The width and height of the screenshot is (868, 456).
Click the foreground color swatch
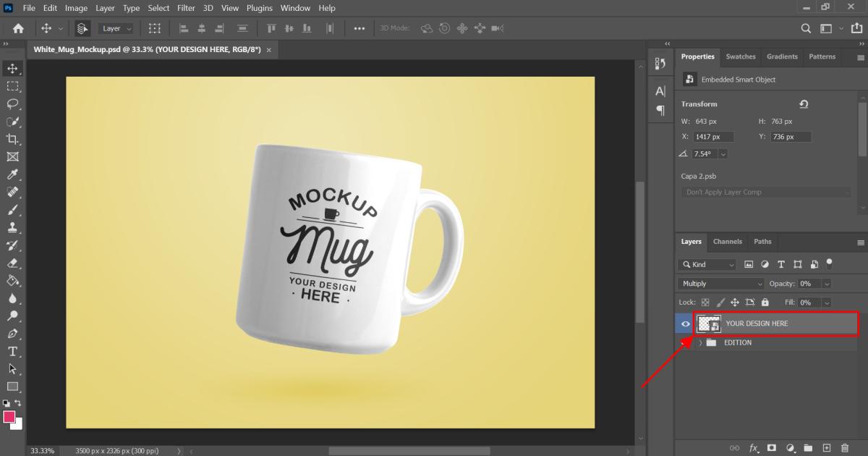tap(10, 417)
